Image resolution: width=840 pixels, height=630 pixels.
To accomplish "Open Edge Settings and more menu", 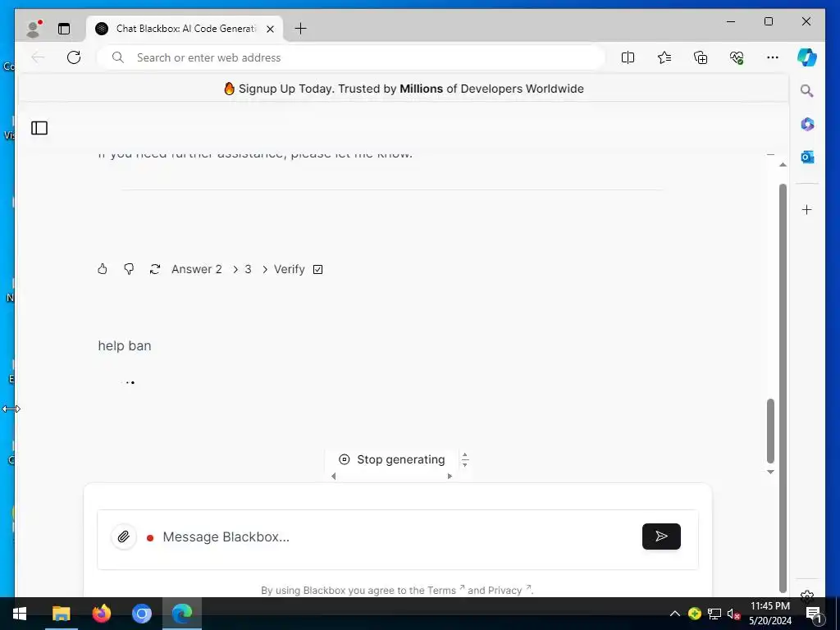I will click(773, 57).
